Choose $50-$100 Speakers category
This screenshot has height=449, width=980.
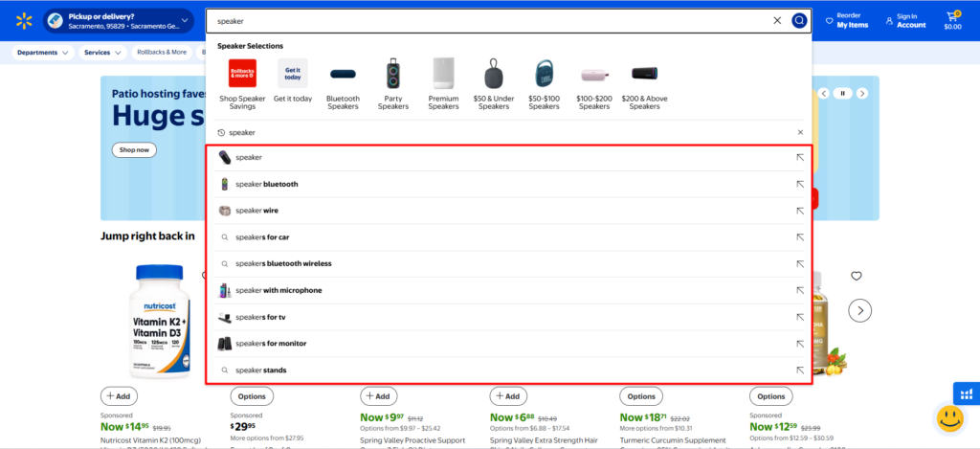tap(544, 84)
